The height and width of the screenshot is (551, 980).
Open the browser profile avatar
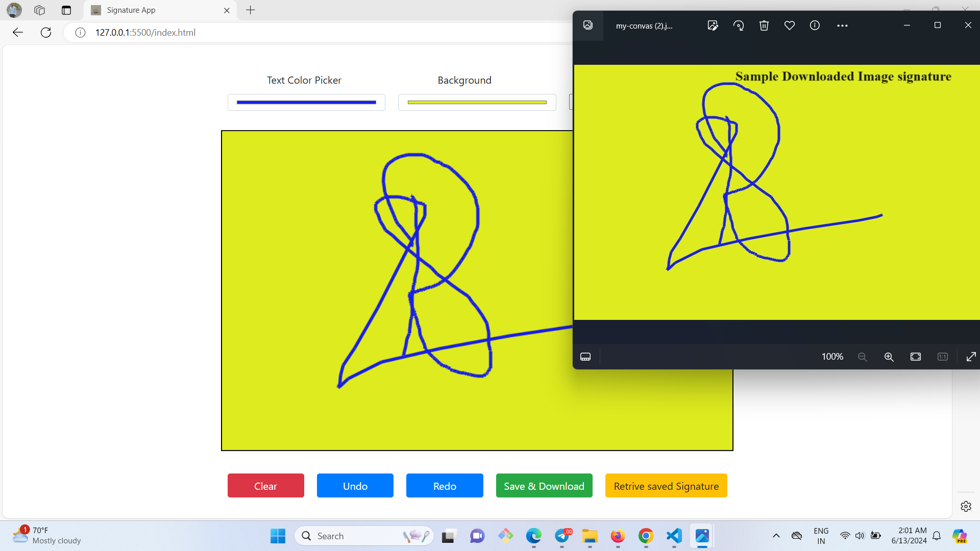[14, 10]
